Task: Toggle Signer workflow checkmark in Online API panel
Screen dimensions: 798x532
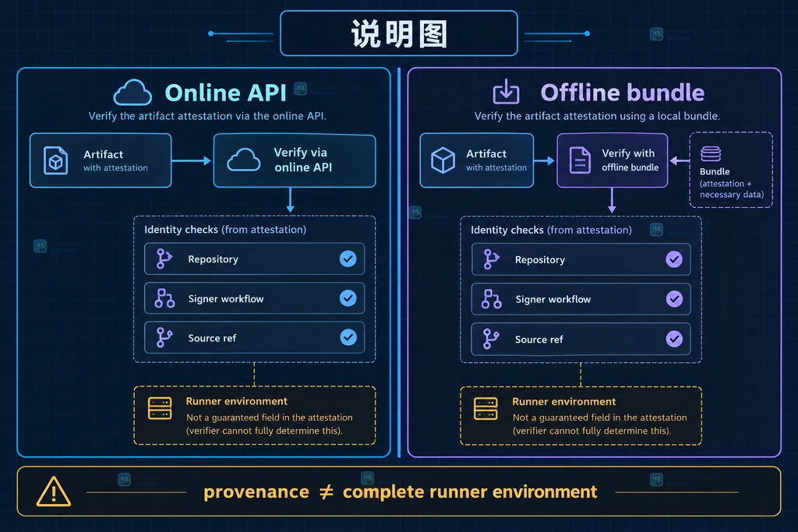Action: tap(348, 298)
